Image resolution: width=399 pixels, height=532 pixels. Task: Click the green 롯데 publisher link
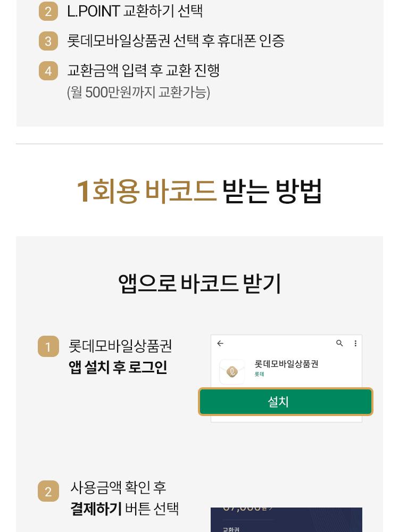(x=259, y=375)
